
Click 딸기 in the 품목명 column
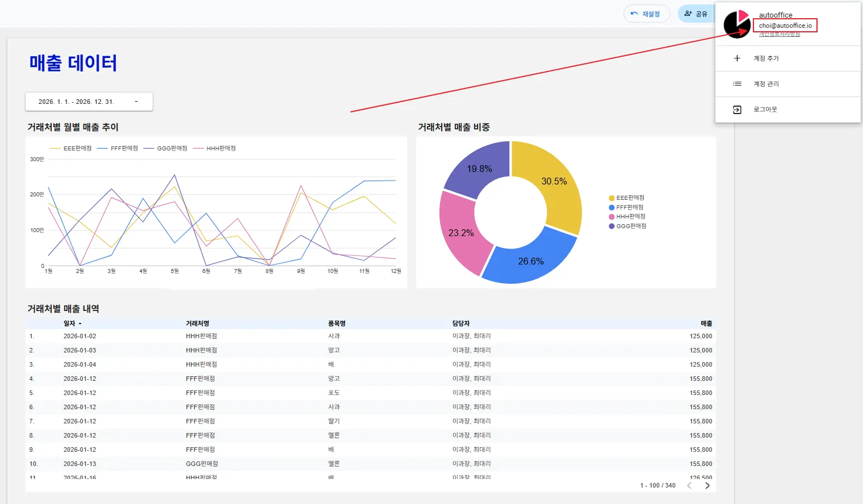[334, 421]
